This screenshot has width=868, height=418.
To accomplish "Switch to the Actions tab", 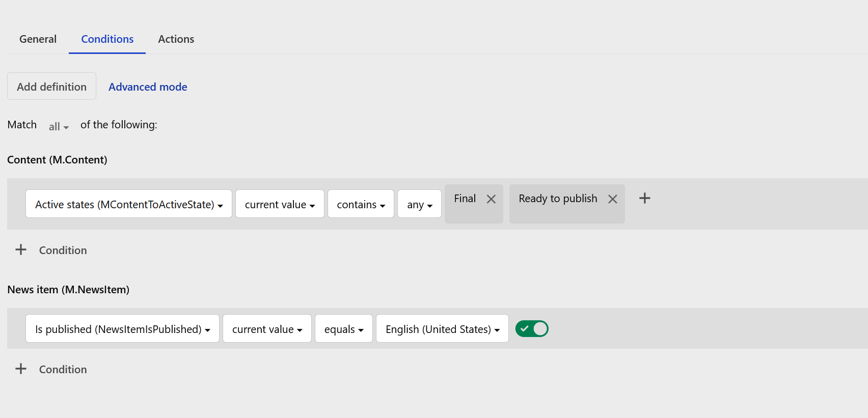I will [176, 39].
